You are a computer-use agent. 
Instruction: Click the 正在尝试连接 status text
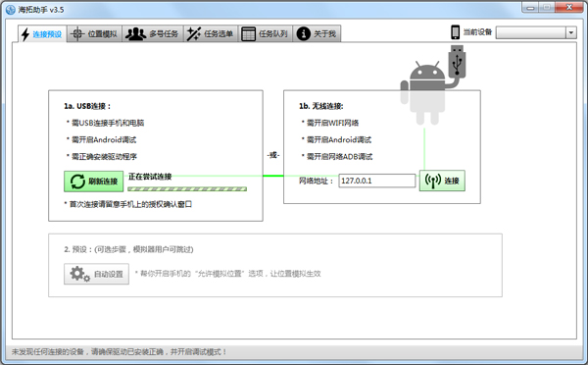pos(150,177)
